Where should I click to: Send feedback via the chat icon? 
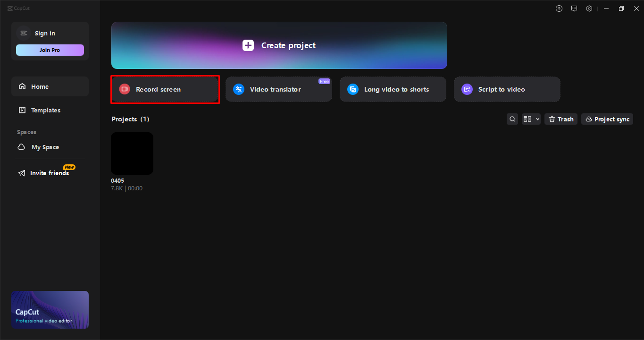pyautogui.click(x=574, y=8)
